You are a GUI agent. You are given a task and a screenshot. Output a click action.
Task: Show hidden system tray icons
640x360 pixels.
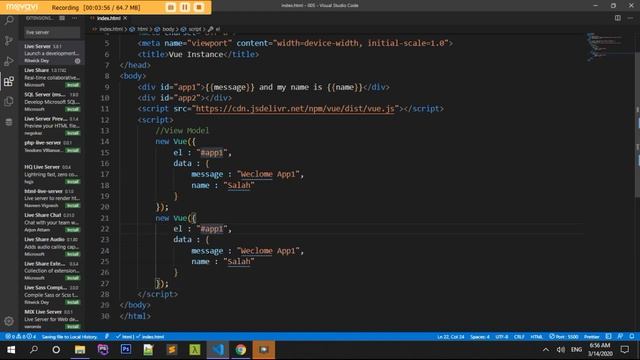pyautogui.click(x=546, y=350)
